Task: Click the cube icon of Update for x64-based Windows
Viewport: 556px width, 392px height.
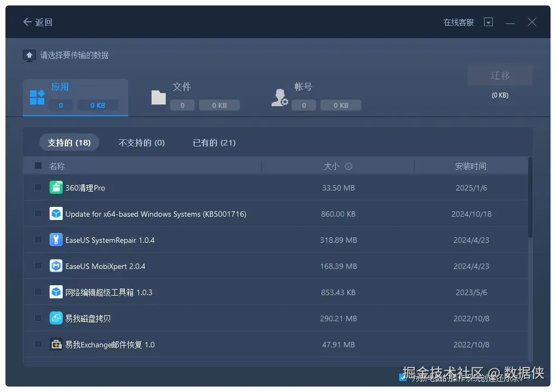Action: (x=56, y=213)
